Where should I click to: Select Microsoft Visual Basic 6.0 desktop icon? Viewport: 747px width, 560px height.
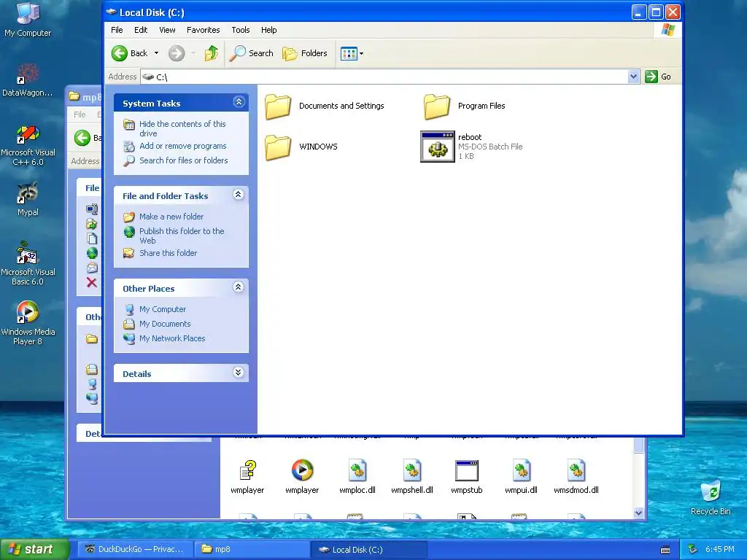(28, 253)
